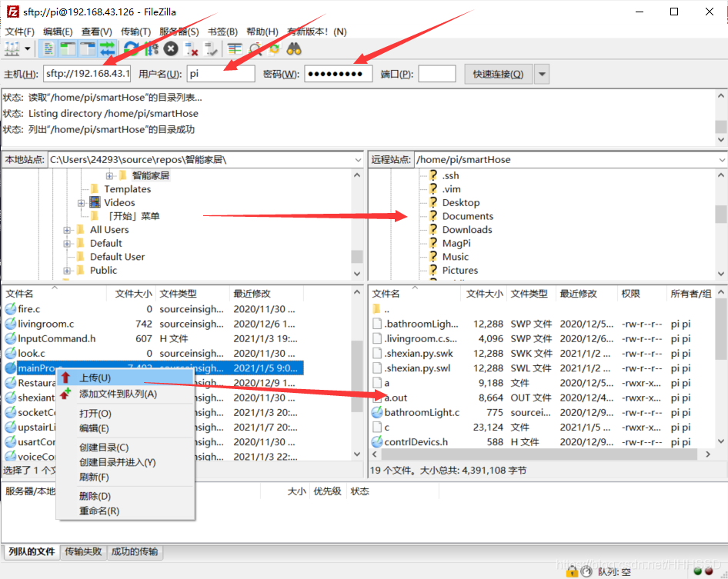Image resolution: width=728 pixels, height=579 pixels.
Task: Select the .ssh folder in remote tree
Action: (450, 175)
